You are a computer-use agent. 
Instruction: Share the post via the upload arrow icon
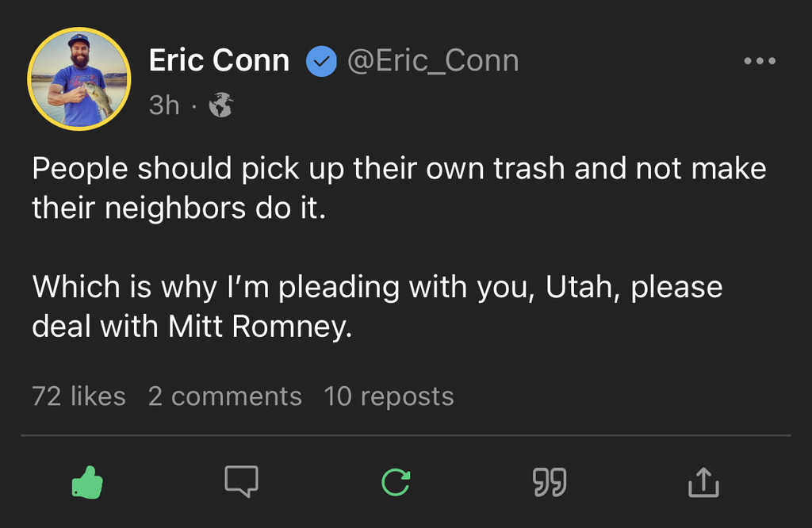click(x=703, y=481)
